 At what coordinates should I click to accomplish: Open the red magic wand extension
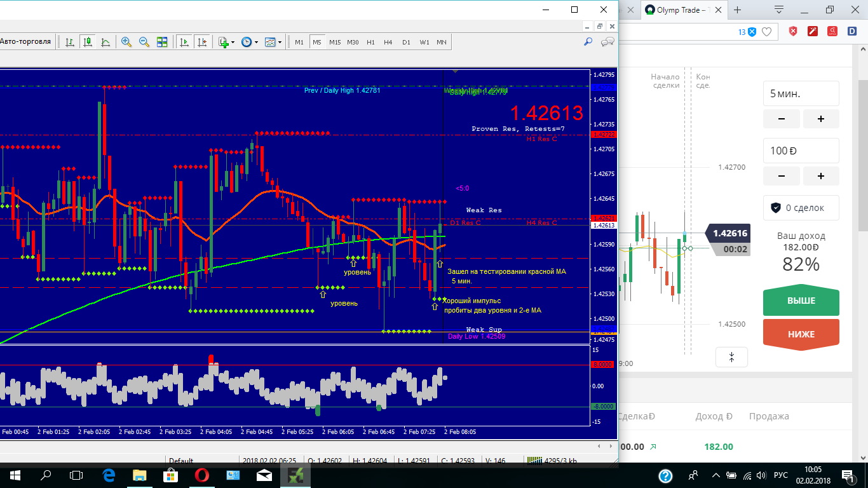pos(813,31)
